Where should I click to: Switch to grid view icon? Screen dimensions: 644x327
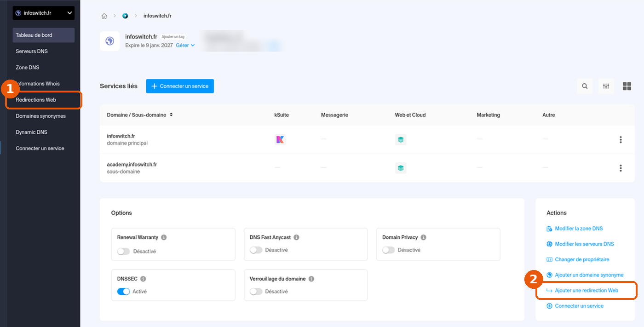coord(627,86)
